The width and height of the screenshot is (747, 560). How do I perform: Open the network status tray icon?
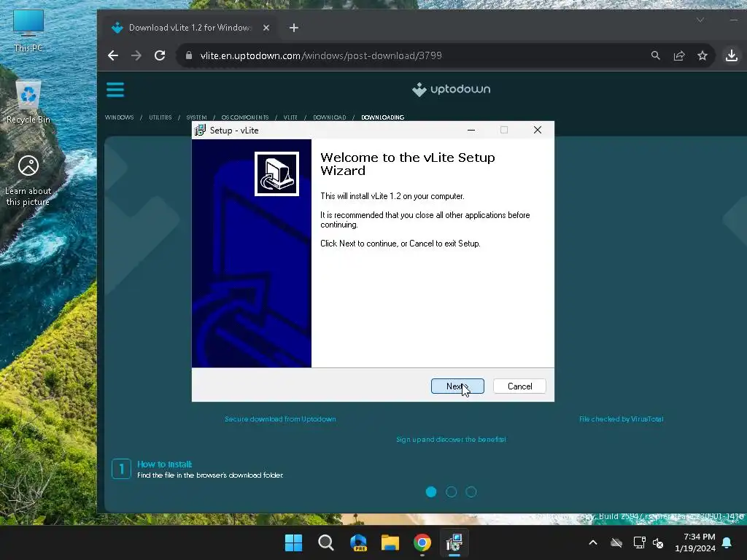click(639, 542)
